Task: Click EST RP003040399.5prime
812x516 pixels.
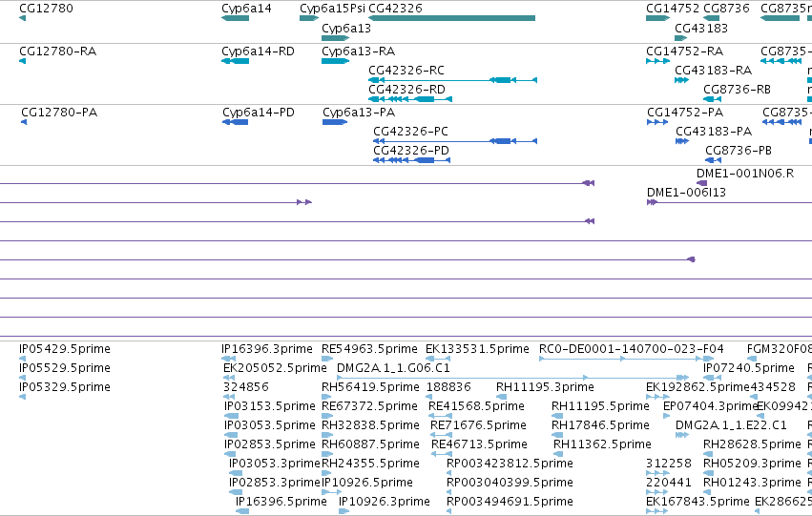Action: [510, 483]
